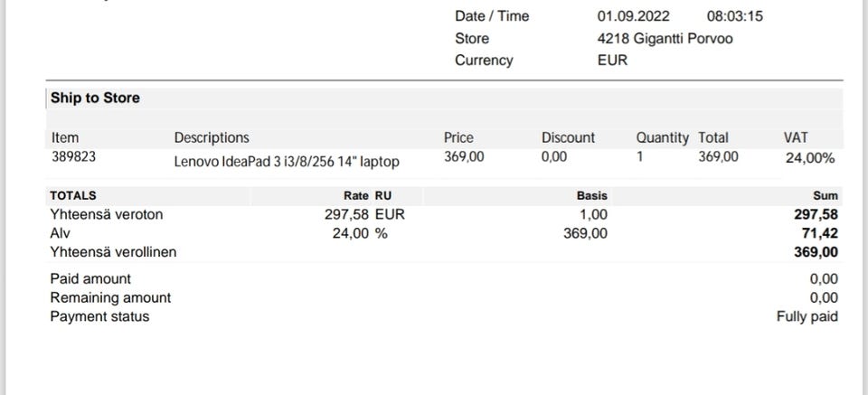Select the Lenovo IdeaPad 3 laptop description
The width and height of the screenshot is (868, 395).
click(x=287, y=162)
